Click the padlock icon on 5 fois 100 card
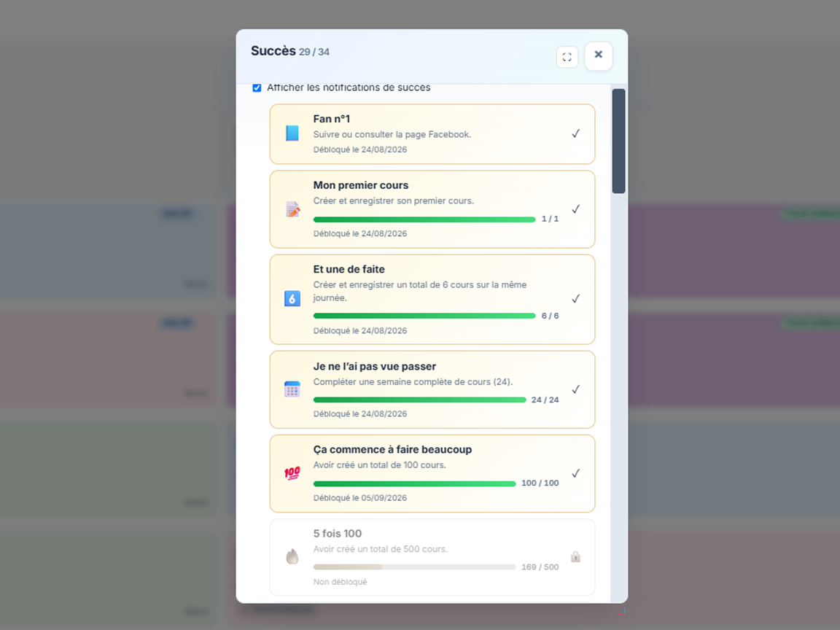Screen dimensions: 840x630 (x=575, y=556)
